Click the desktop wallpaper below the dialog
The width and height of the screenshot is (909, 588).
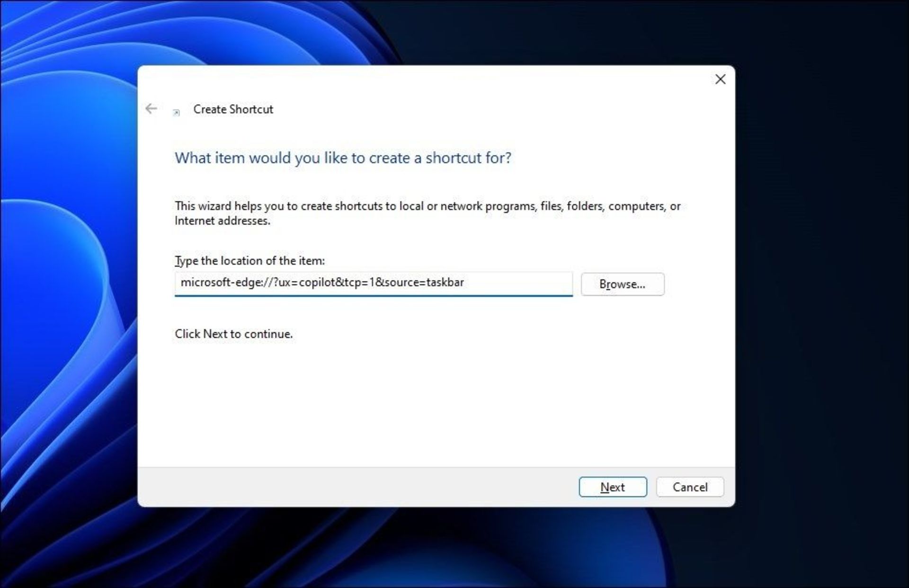coord(426,549)
